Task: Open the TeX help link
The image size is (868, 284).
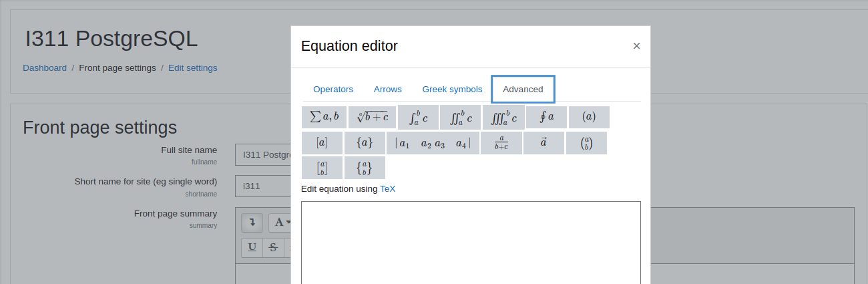Action: [x=388, y=189]
